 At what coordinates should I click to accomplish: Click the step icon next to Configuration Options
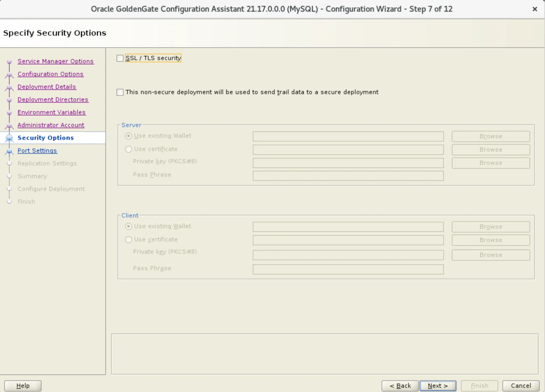10,74
